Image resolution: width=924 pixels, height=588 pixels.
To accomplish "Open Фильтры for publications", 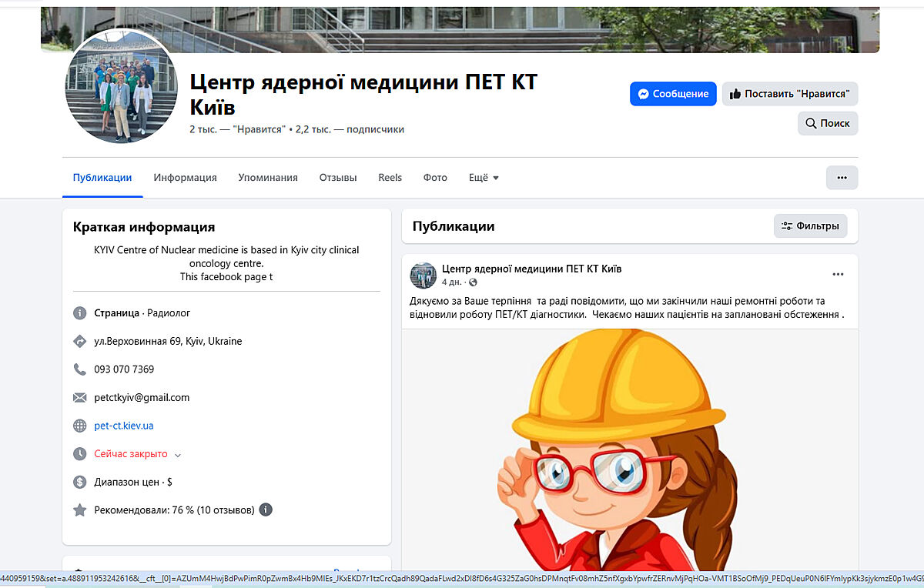I will point(810,226).
